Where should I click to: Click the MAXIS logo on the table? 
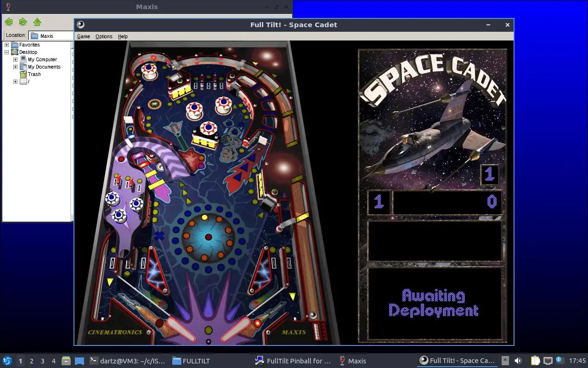tap(294, 332)
